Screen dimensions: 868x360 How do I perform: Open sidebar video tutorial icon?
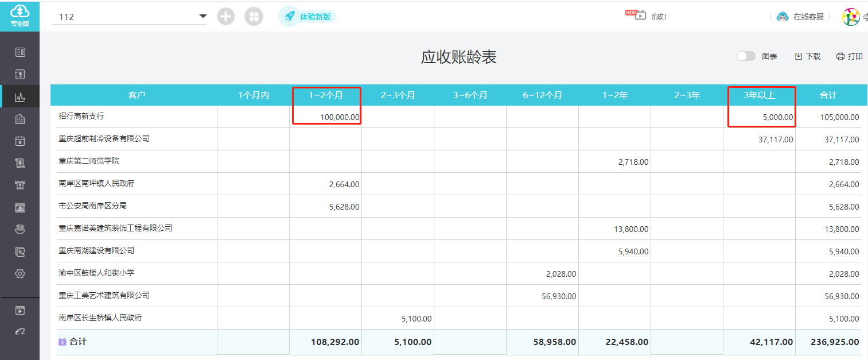[20, 311]
